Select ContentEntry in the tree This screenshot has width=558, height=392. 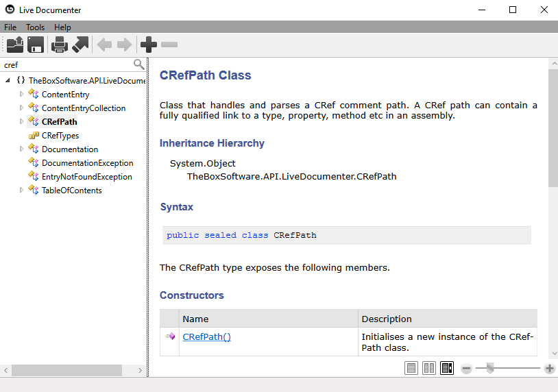(x=66, y=95)
